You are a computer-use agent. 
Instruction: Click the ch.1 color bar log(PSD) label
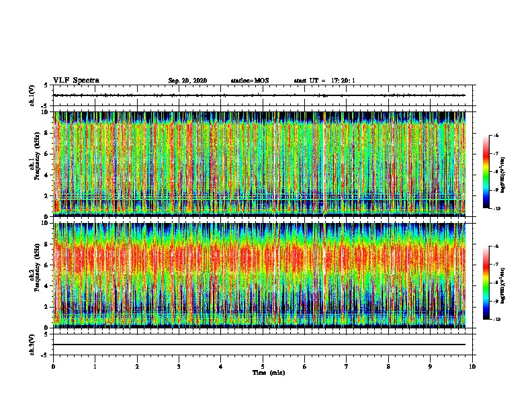503,175
